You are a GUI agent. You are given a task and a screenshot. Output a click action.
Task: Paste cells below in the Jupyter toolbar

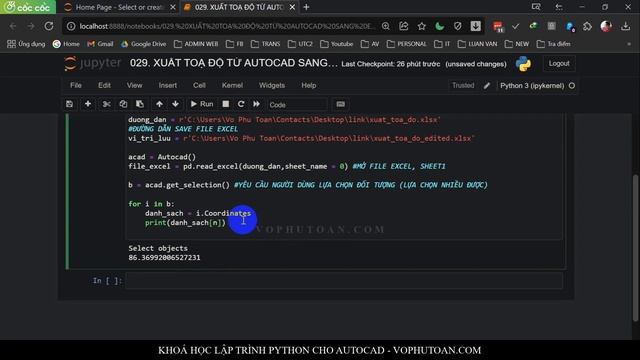140,104
